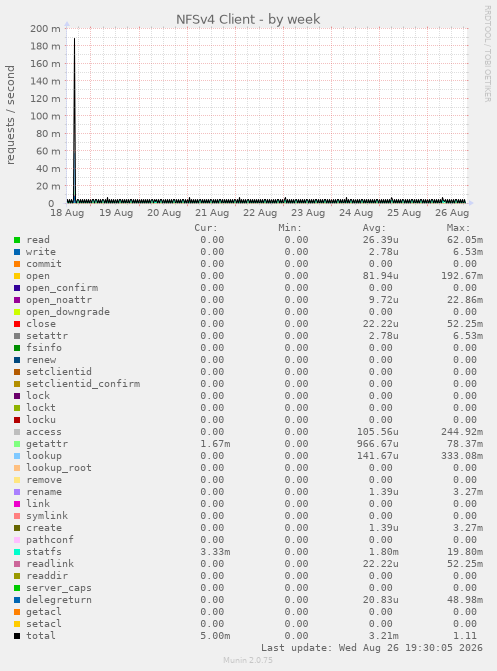Click the Last update timestamp

coord(372,648)
